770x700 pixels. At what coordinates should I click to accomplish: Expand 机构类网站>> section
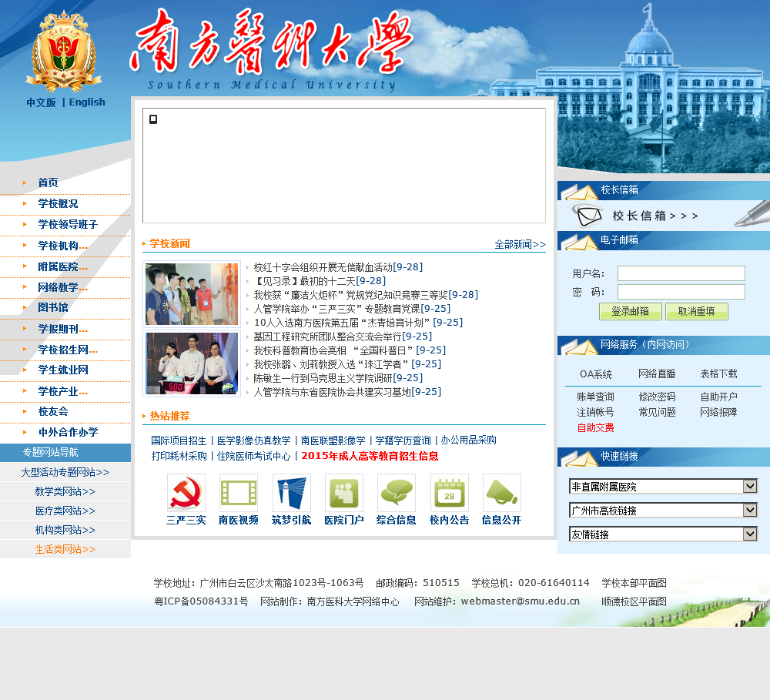pos(65,530)
